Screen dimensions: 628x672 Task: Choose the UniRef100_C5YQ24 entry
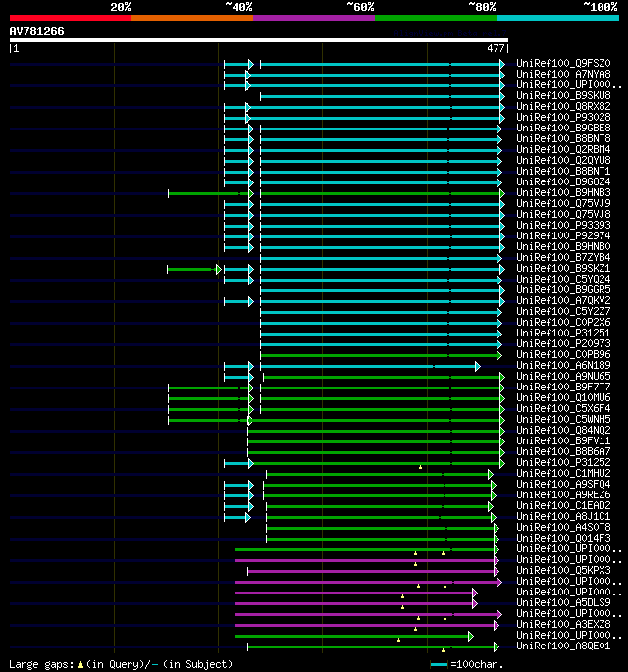coord(563,279)
